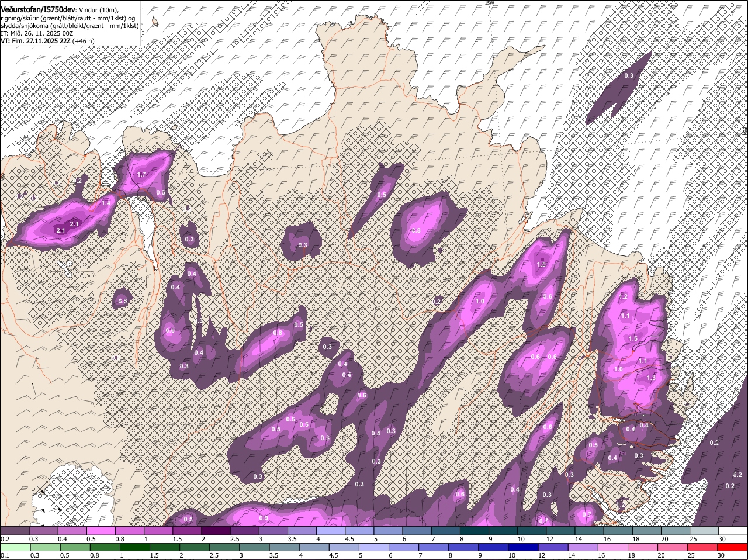Click the 1.5 swatch in upper legend row
Screen dimensions: 748x560
187,531
